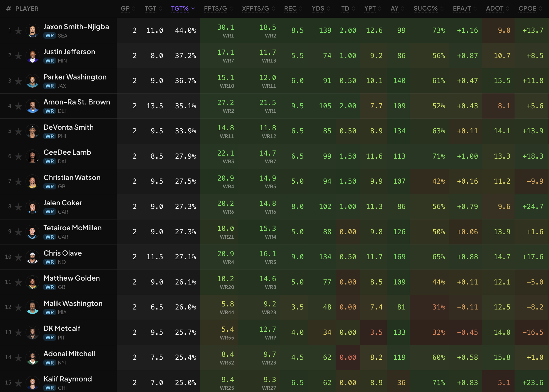Image resolution: width=549 pixels, height=392 pixels.
Task: Open Justin Jefferson's player avatar
Action: coord(33,56)
